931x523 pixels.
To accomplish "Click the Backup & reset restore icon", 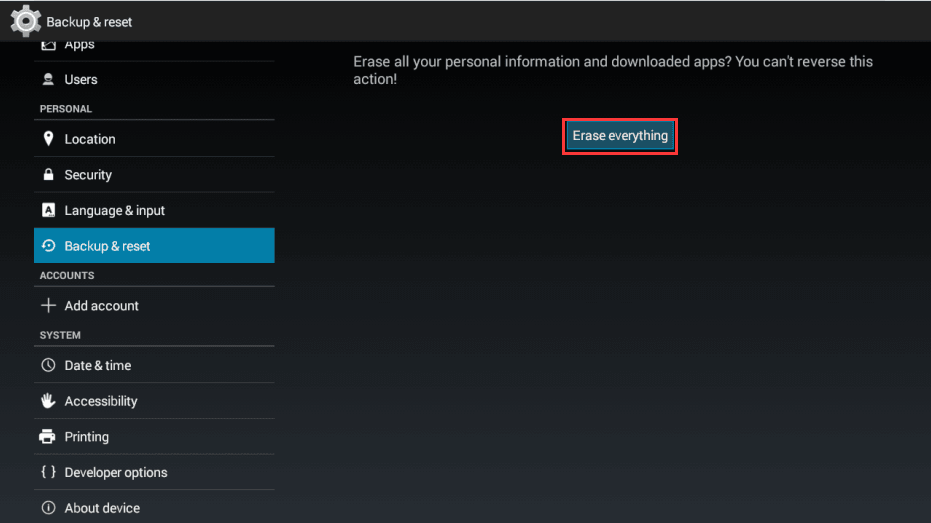I will click(48, 246).
